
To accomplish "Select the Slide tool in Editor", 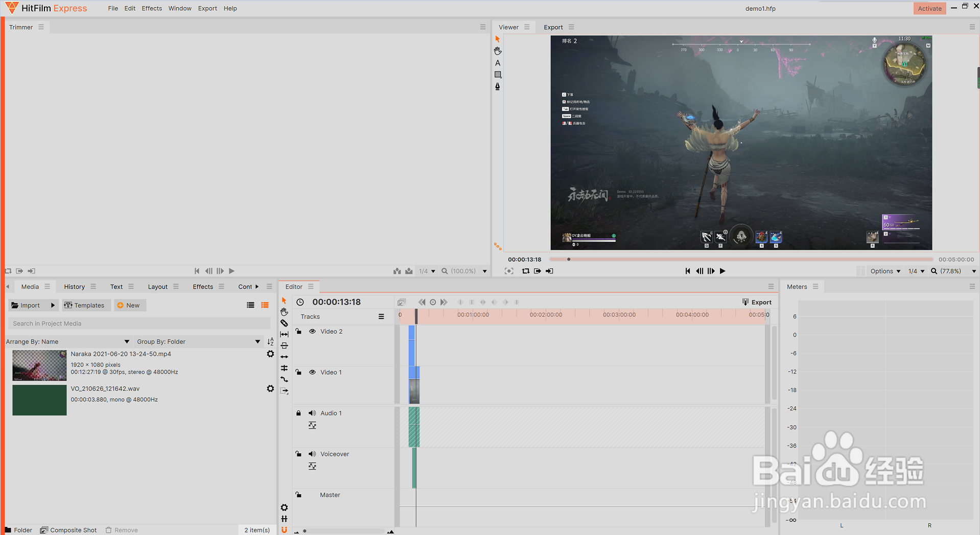I will 284,345.
